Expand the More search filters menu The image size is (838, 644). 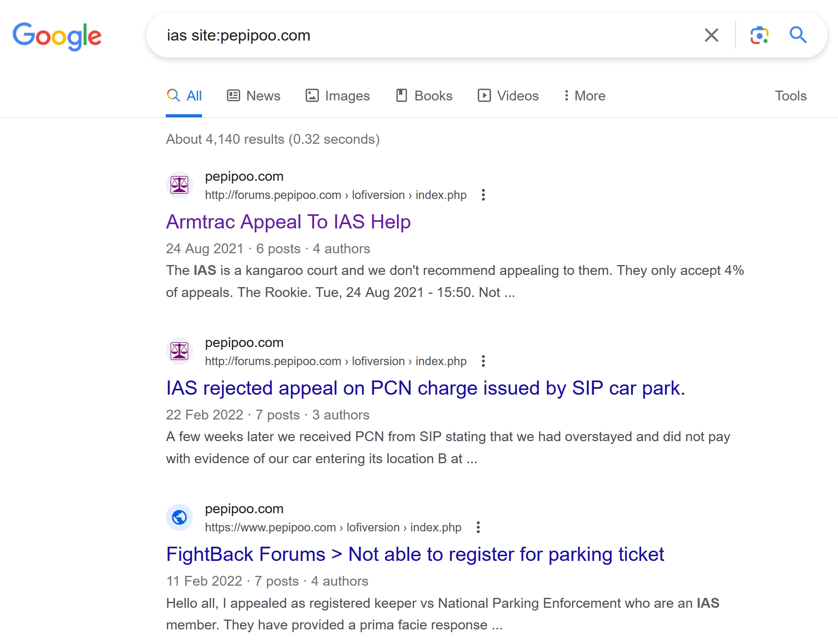pyautogui.click(x=584, y=96)
